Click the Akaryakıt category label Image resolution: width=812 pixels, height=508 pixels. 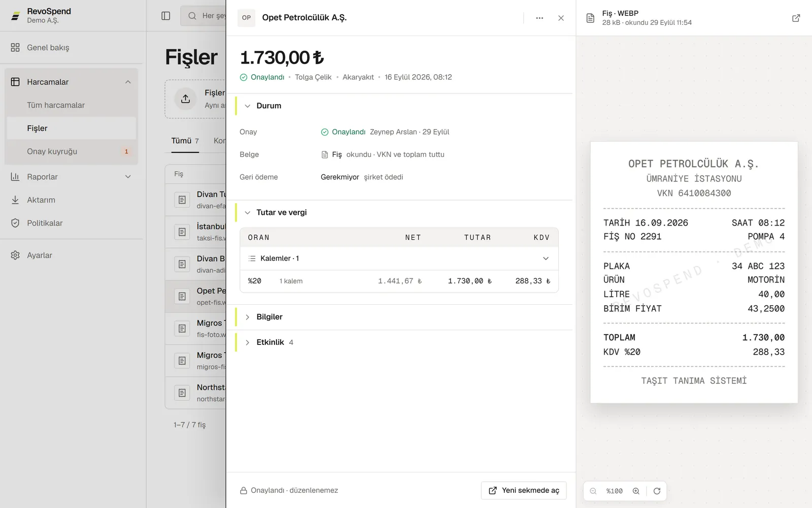358,77
